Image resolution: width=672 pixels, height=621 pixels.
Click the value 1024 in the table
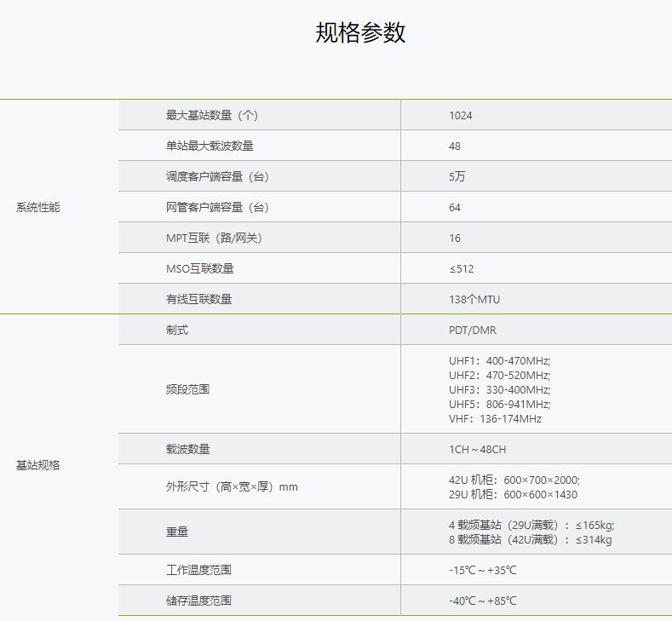(x=461, y=115)
